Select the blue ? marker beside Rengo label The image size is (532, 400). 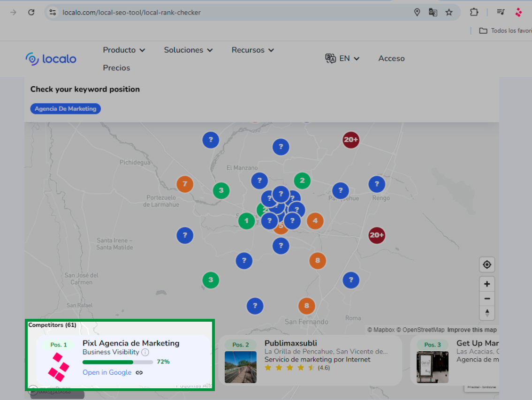377,184
